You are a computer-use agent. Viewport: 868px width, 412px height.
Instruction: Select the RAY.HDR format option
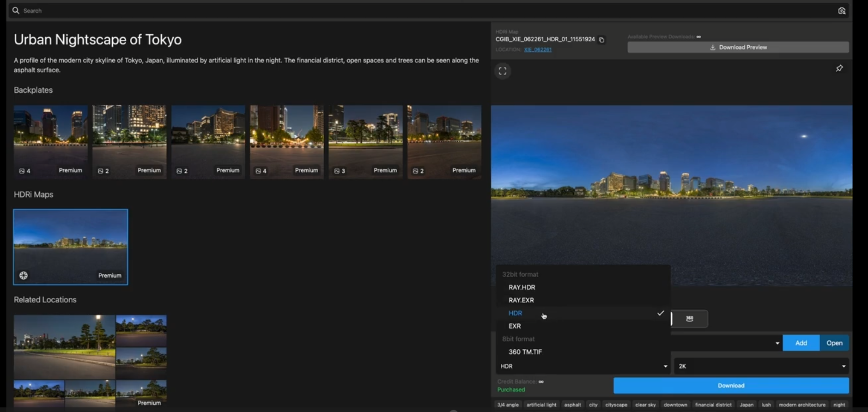coord(522,287)
